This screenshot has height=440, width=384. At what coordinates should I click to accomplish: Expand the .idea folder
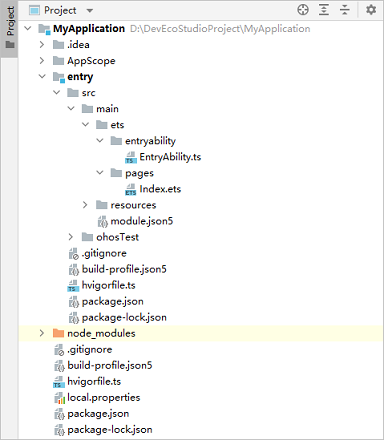42,45
